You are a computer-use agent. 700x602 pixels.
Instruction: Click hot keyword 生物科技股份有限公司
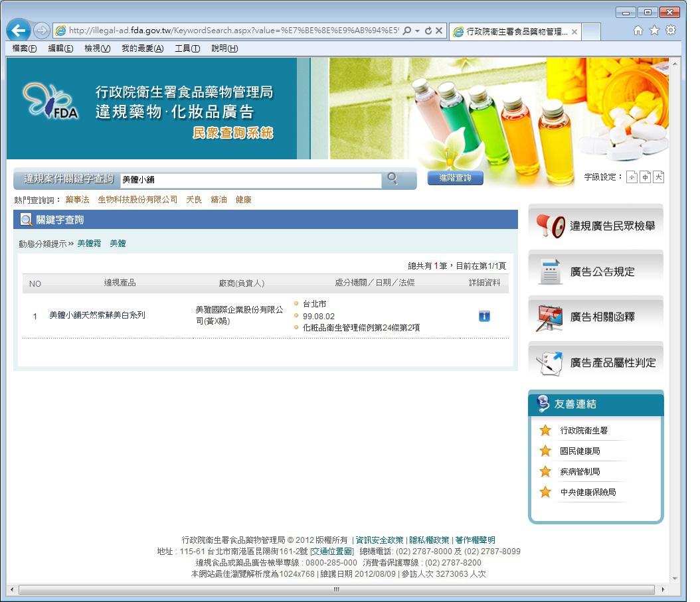pos(137,200)
